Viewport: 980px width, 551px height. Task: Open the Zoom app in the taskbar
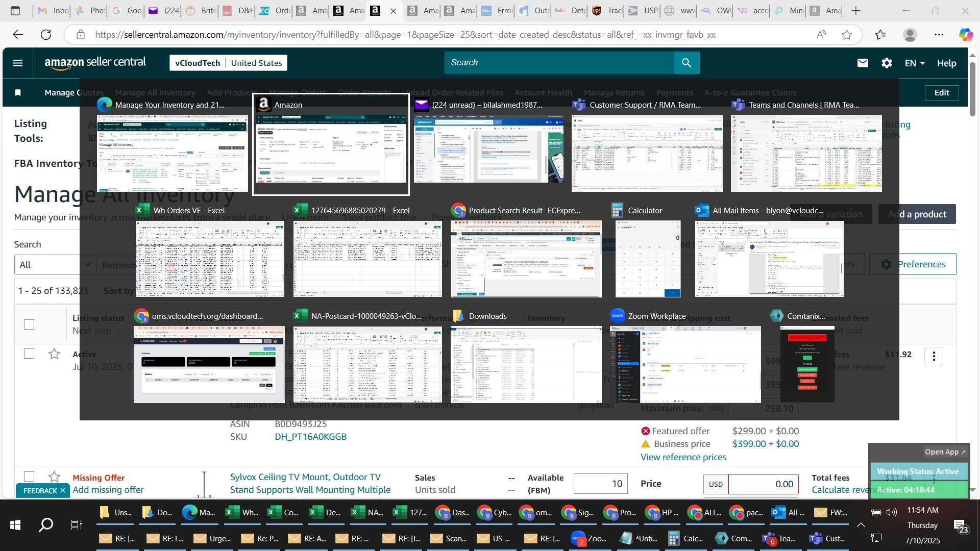tap(590, 538)
